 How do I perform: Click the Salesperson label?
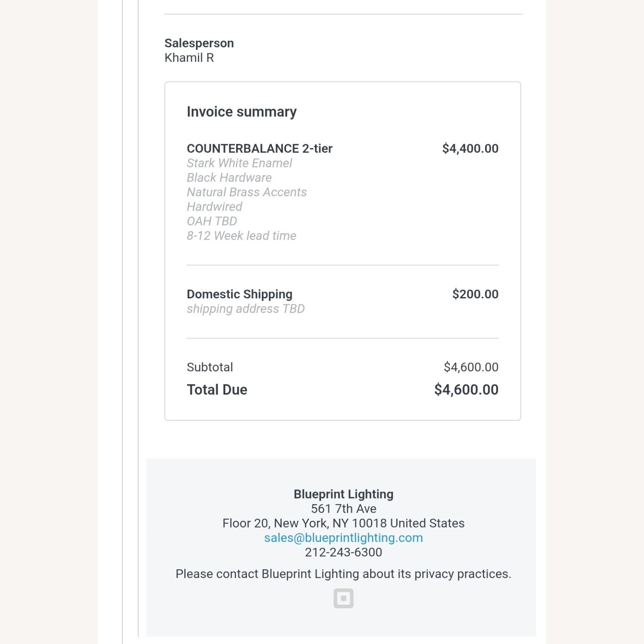point(199,43)
